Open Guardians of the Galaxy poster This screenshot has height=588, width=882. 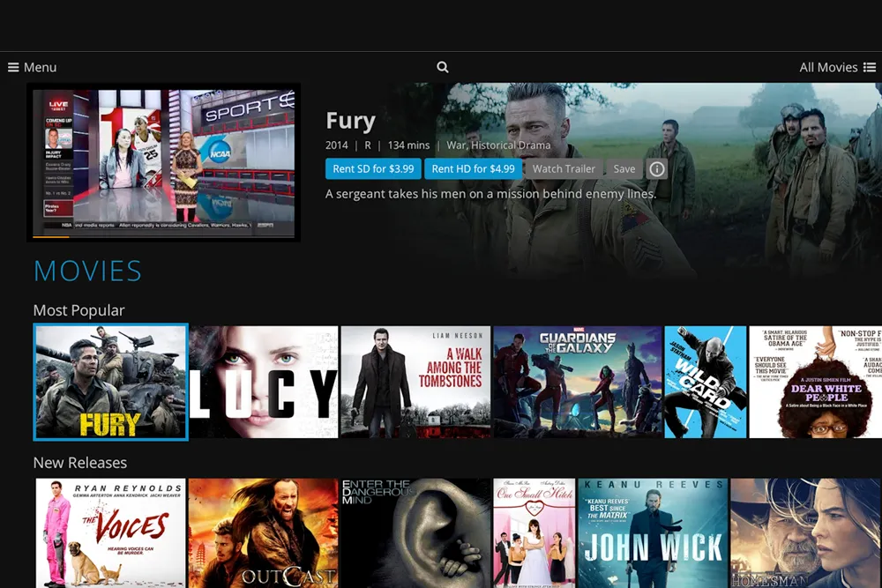[577, 382]
